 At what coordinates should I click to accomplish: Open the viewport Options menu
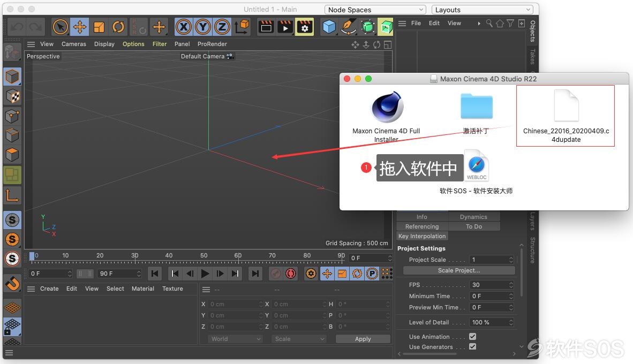(x=133, y=44)
